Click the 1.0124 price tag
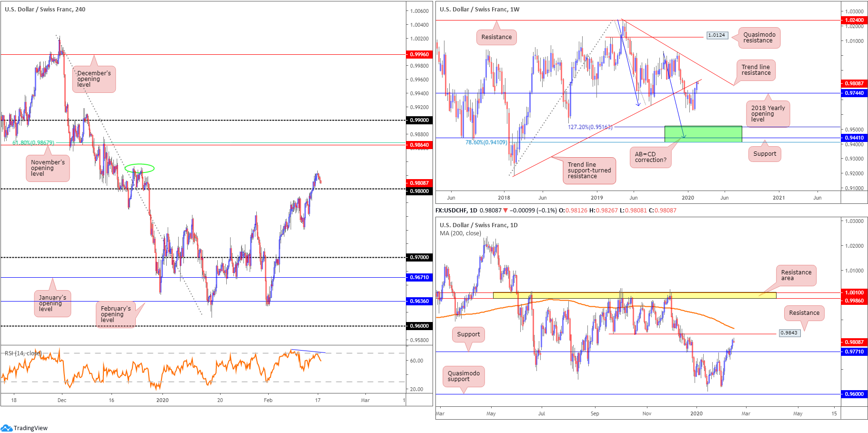The image size is (868, 433). (717, 35)
